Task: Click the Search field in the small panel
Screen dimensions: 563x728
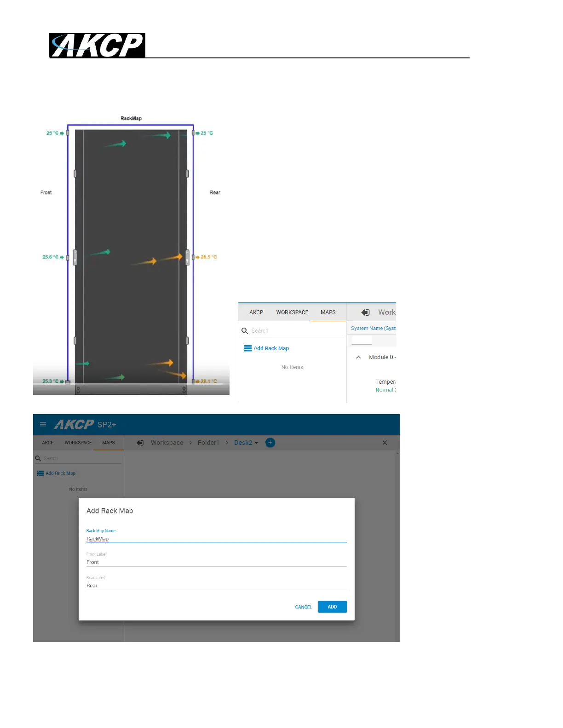Action: [x=297, y=331]
